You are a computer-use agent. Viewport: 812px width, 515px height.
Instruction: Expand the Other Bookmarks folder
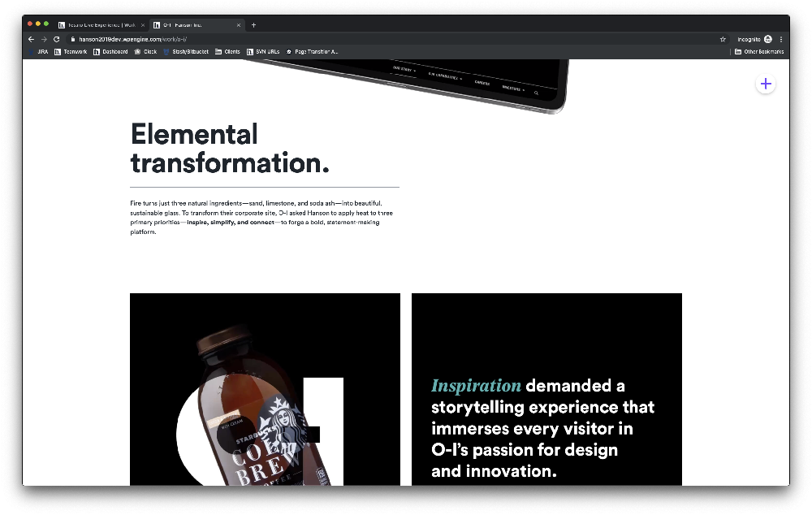point(759,52)
